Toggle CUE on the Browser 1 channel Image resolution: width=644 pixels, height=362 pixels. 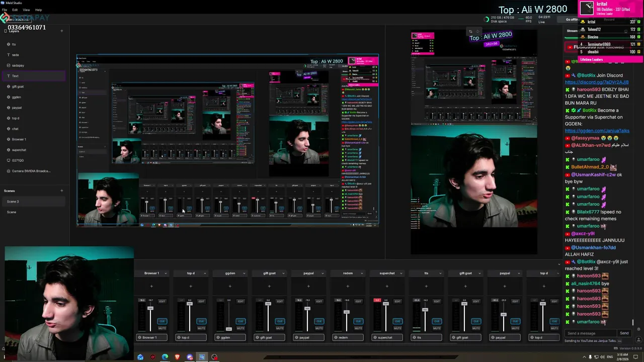pos(162,321)
